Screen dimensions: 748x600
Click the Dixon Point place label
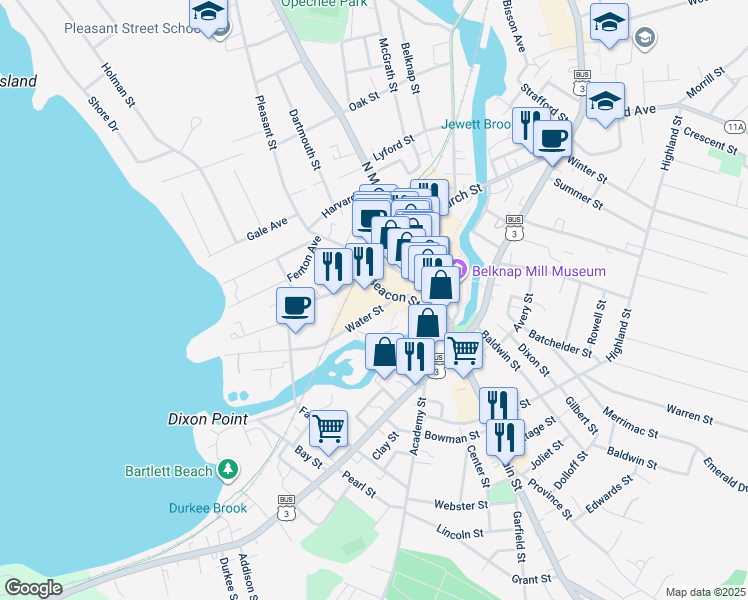208,420
